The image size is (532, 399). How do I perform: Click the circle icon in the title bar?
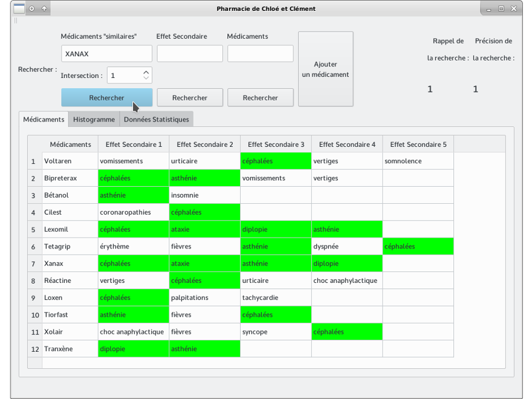31,8
